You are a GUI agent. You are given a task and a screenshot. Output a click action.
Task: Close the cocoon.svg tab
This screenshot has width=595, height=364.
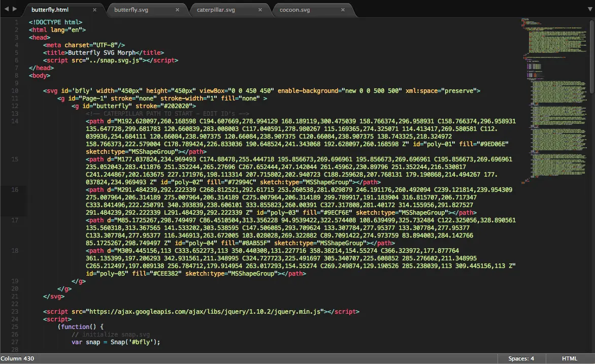pos(343,10)
